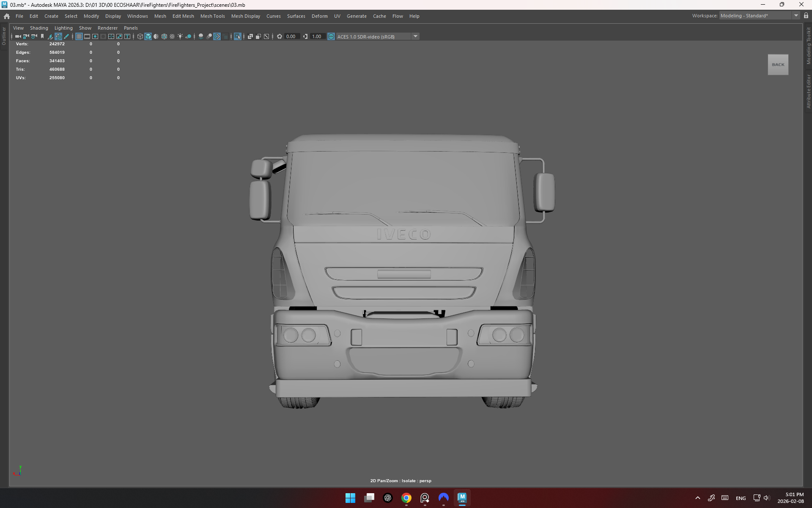Click the exposure value field 0.00
The height and width of the screenshot is (508, 812).
coord(291,36)
